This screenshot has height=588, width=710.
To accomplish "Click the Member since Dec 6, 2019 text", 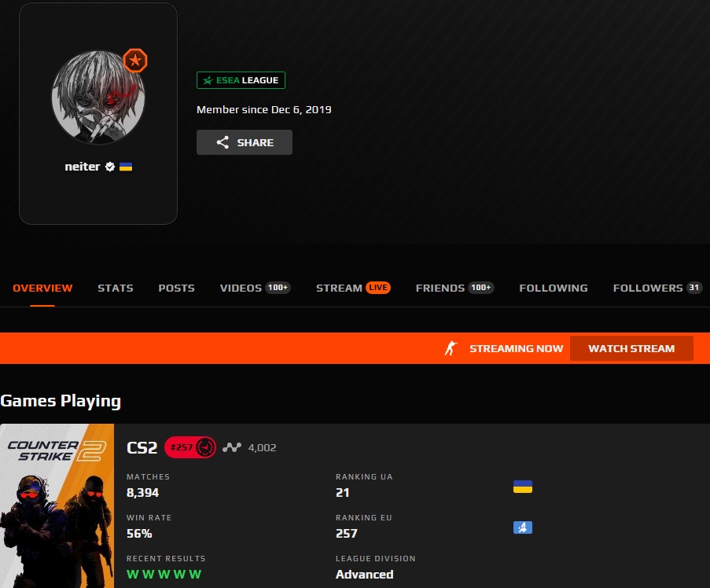I will pos(264,109).
